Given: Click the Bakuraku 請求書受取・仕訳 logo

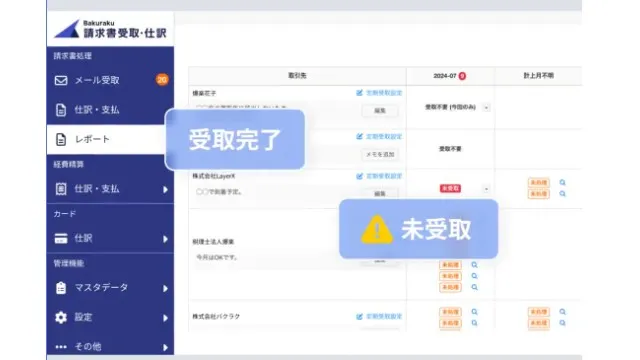Looking at the screenshot, I should pos(110,29).
